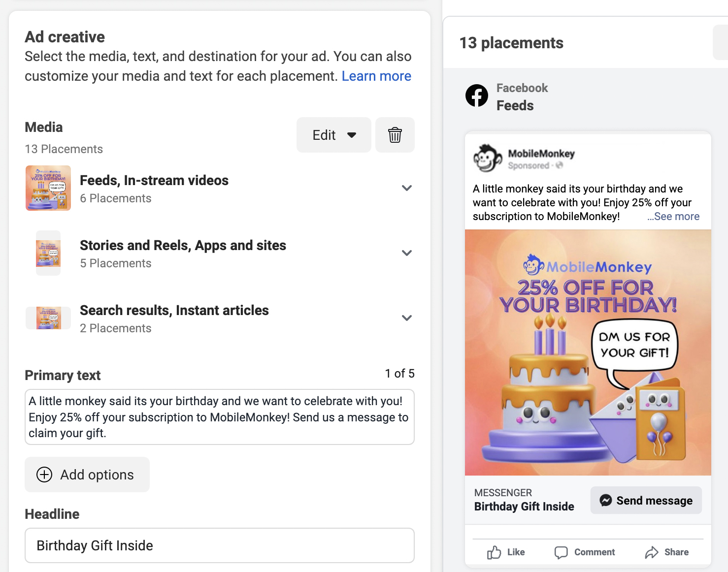
Task: Click '5 Placements' under Stories row
Action: [116, 263]
